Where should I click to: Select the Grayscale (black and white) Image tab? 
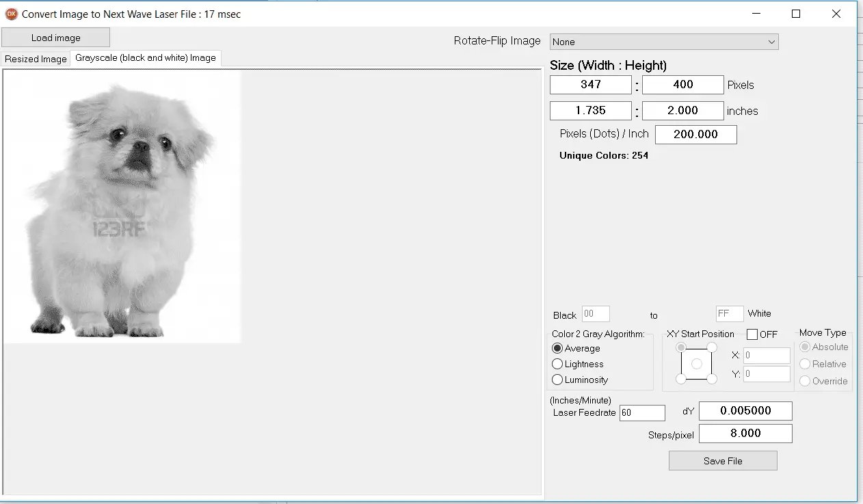tap(146, 58)
